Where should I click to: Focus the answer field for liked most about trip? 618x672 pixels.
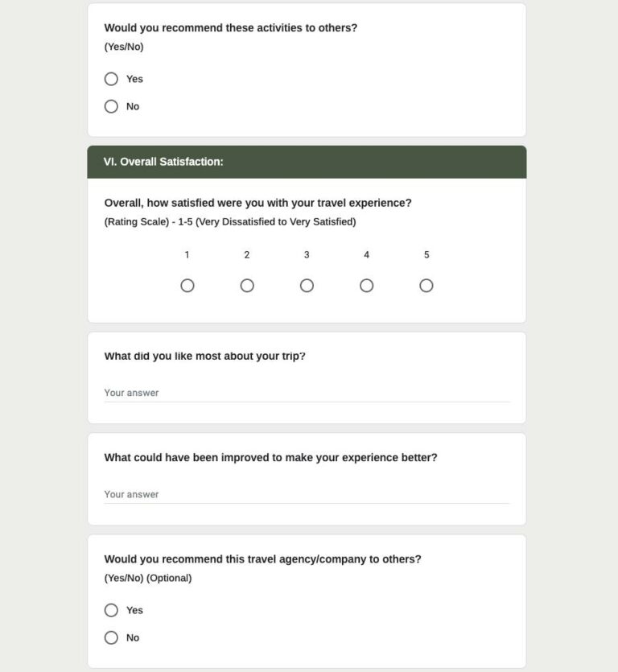(307, 393)
